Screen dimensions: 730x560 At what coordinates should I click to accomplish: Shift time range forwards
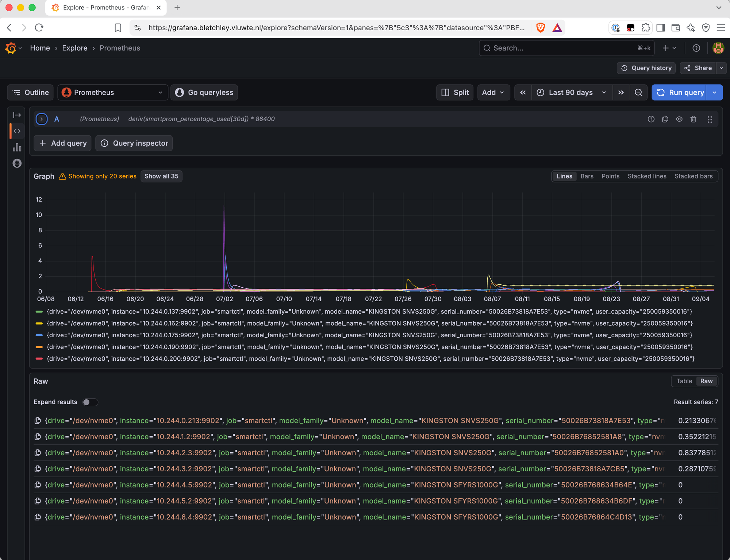pos(621,92)
